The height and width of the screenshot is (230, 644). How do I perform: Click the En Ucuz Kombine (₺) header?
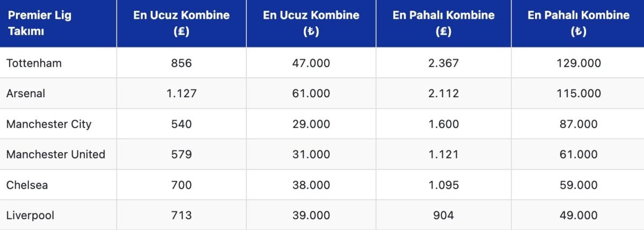[311, 23]
